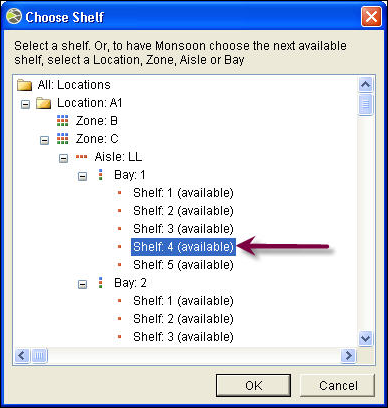Collapse the Zone: C node
Screen dimensions: 388x408
coord(44,140)
